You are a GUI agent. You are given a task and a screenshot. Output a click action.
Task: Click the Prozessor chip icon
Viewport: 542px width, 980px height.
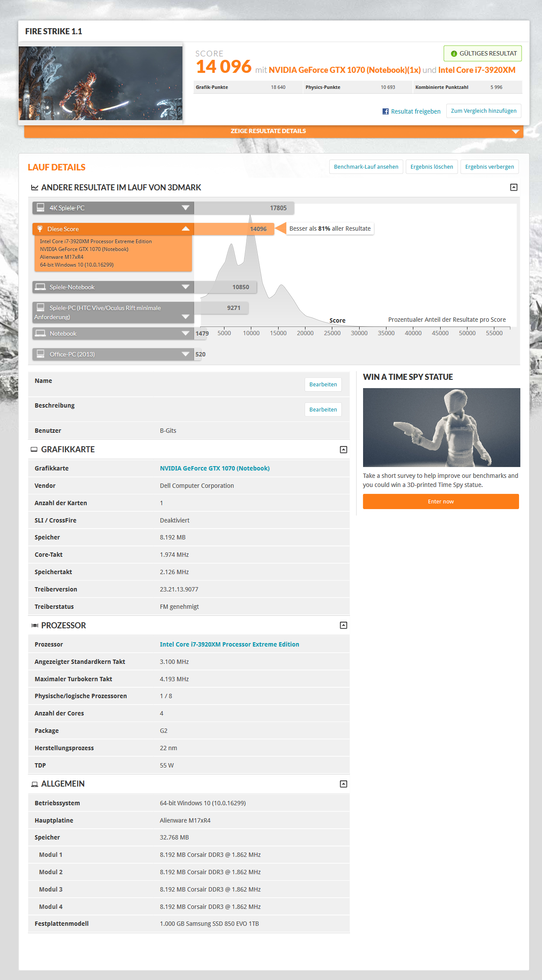coord(35,626)
